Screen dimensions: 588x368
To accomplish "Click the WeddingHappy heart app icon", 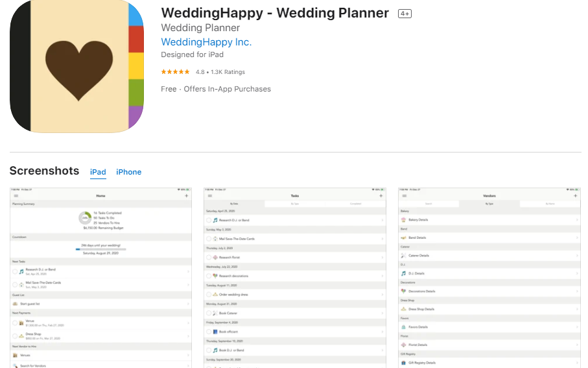I will (77, 66).
